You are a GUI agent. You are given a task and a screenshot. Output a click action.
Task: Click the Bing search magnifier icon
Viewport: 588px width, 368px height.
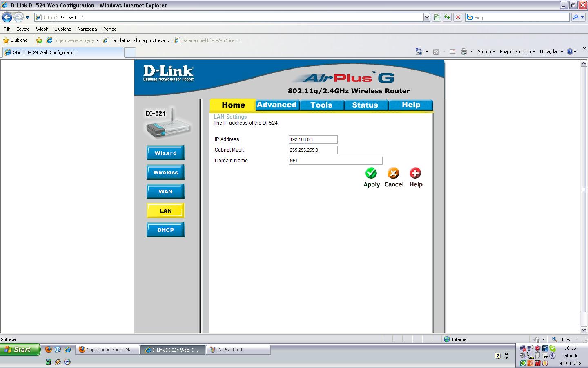pos(575,18)
